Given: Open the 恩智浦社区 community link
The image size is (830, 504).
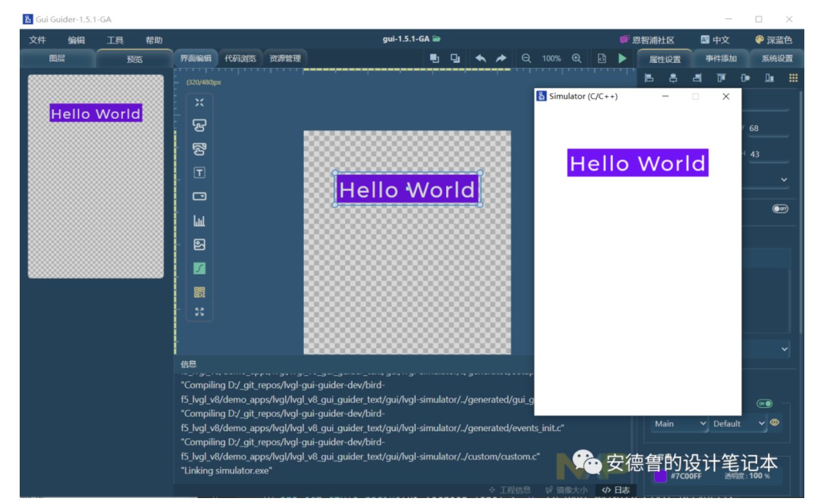Looking at the screenshot, I should tap(647, 40).
